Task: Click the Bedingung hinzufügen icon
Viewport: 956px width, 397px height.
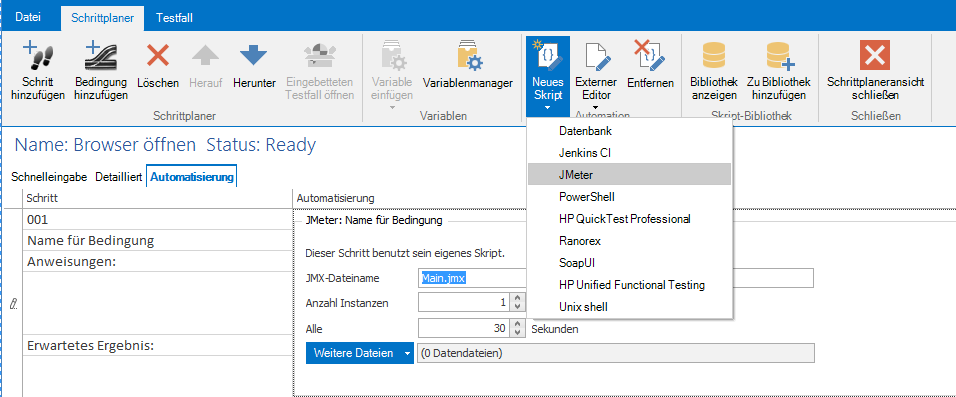Action: pos(101,55)
